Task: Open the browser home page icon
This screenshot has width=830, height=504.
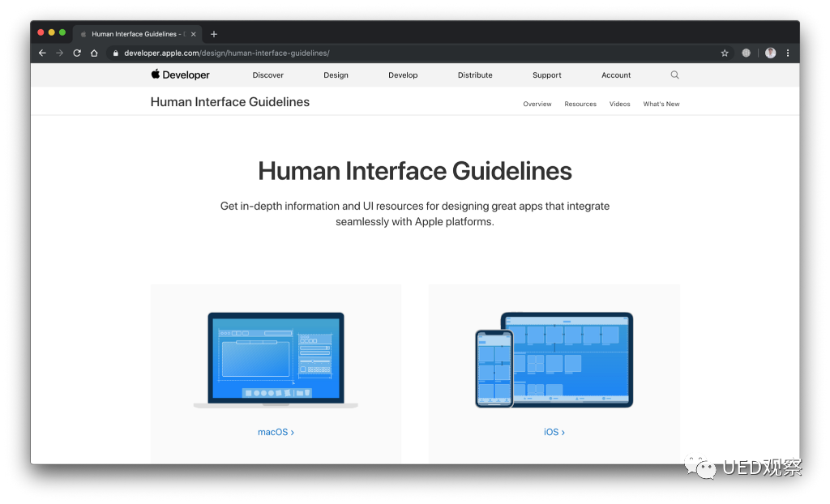Action: tap(94, 53)
